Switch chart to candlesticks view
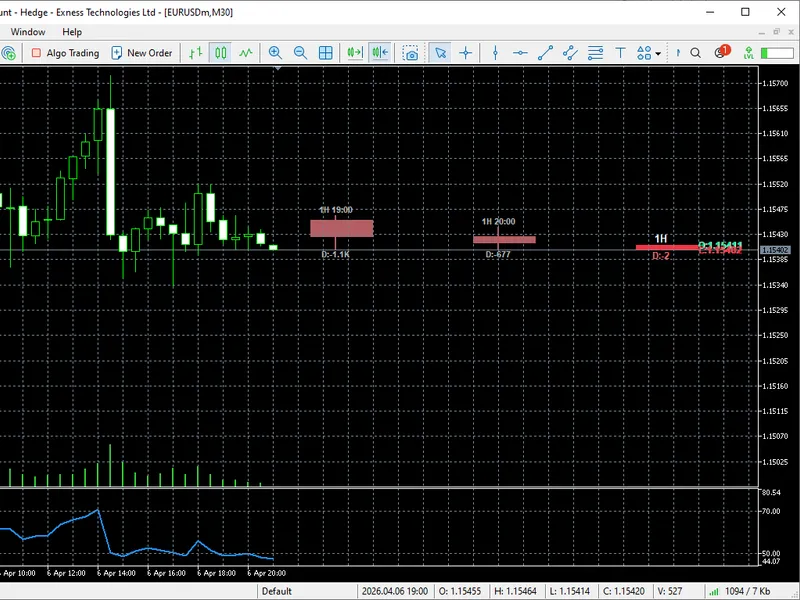This screenshot has height=600, width=800. coord(221,53)
